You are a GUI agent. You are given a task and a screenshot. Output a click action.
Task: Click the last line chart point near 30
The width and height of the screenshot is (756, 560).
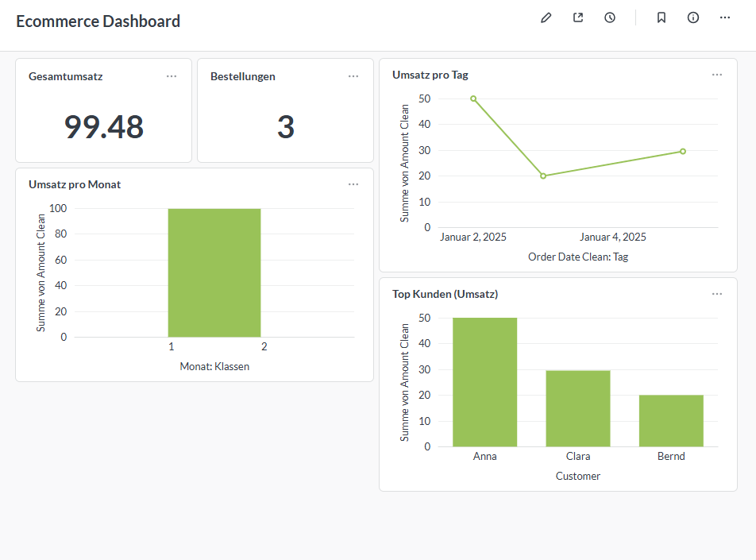[683, 152]
